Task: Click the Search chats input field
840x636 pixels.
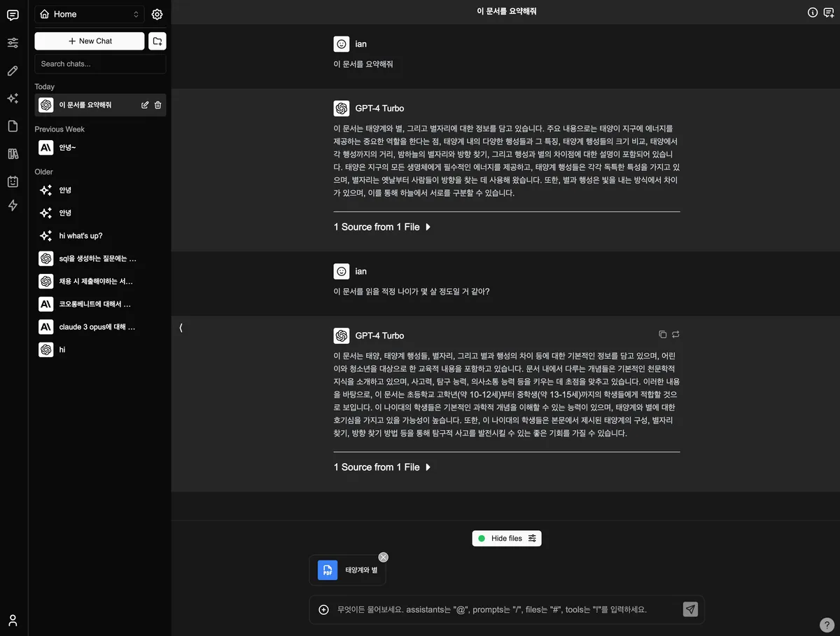Action: (x=100, y=64)
